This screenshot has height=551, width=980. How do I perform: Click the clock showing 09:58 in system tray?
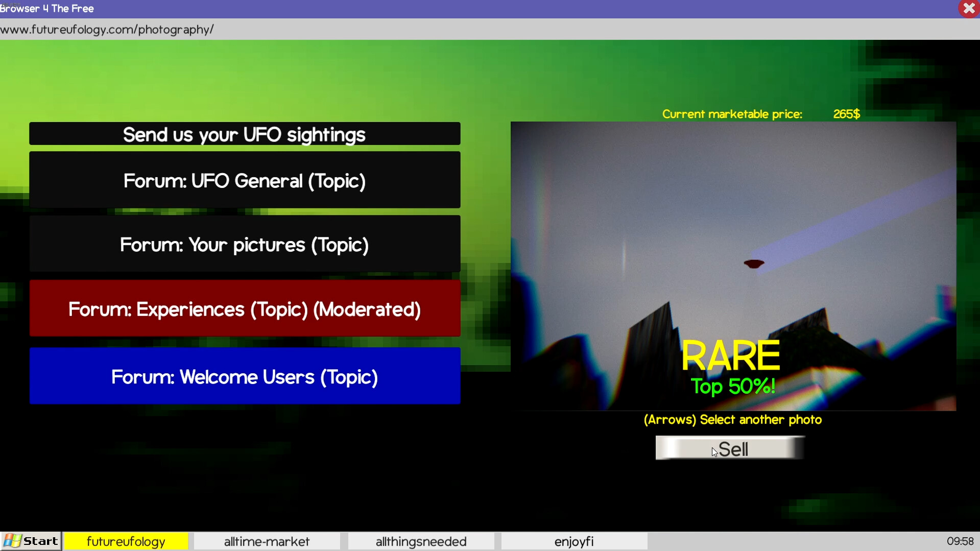[960, 541]
